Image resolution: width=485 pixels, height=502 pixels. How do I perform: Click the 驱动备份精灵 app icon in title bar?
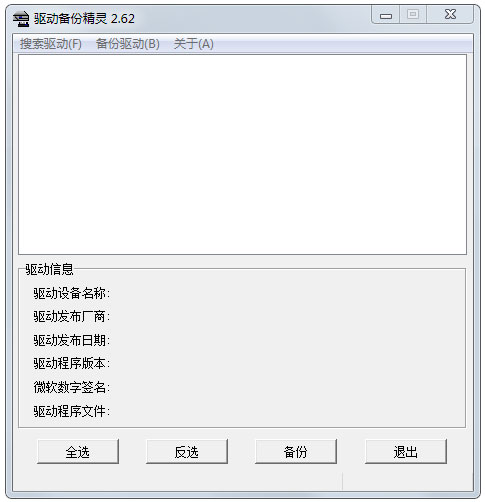[21, 19]
